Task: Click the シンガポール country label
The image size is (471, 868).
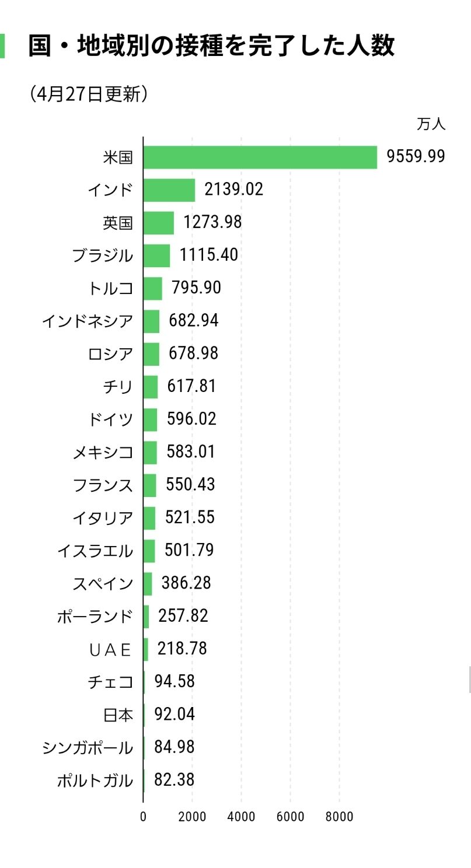Action: [87, 747]
